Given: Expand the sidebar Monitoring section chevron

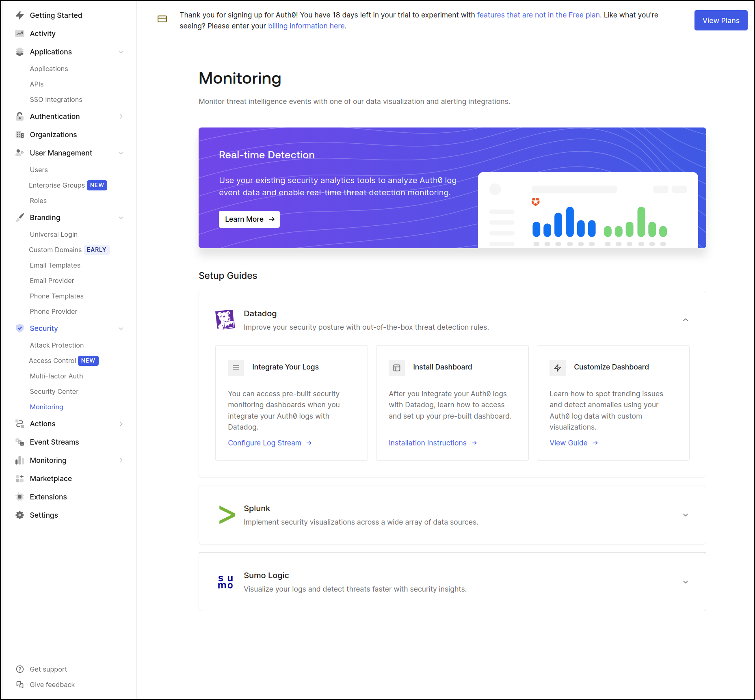Looking at the screenshot, I should [121, 460].
